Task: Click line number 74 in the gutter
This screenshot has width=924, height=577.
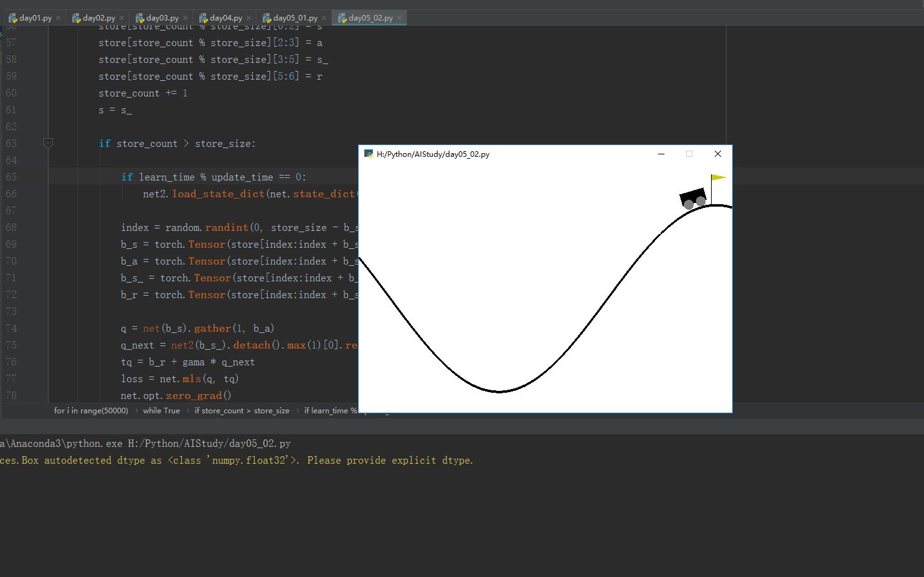Action: pos(11,328)
